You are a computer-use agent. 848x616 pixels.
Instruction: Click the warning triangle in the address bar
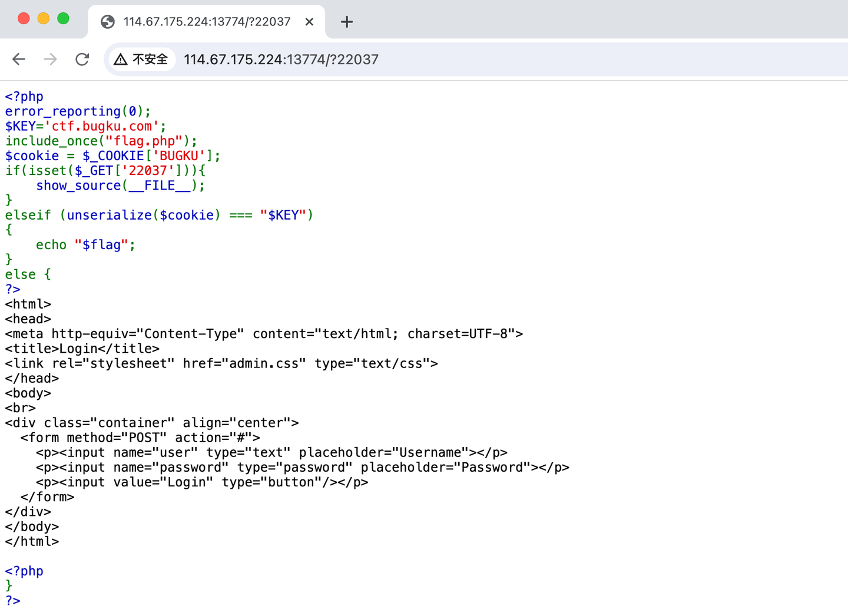click(x=121, y=59)
